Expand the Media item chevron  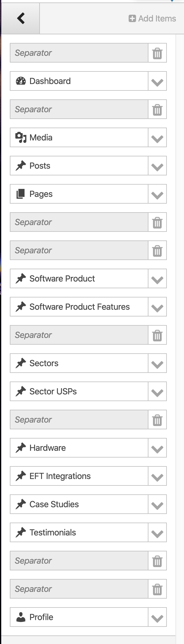pos(157,138)
